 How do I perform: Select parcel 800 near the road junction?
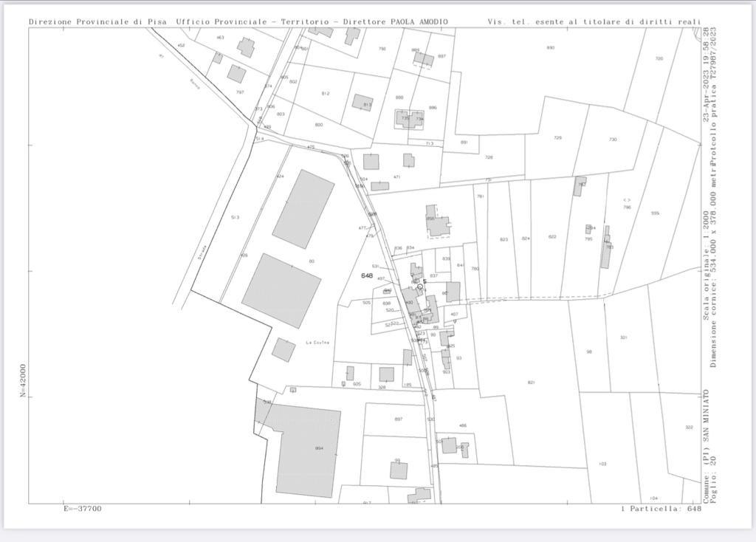pyautogui.click(x=319, y=125)
